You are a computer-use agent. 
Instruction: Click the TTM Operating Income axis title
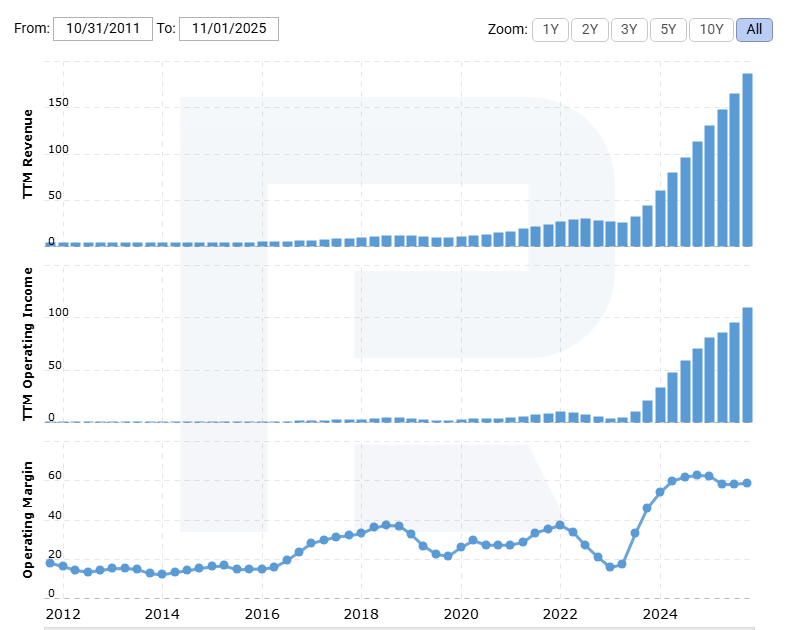[x=28, y=343]
